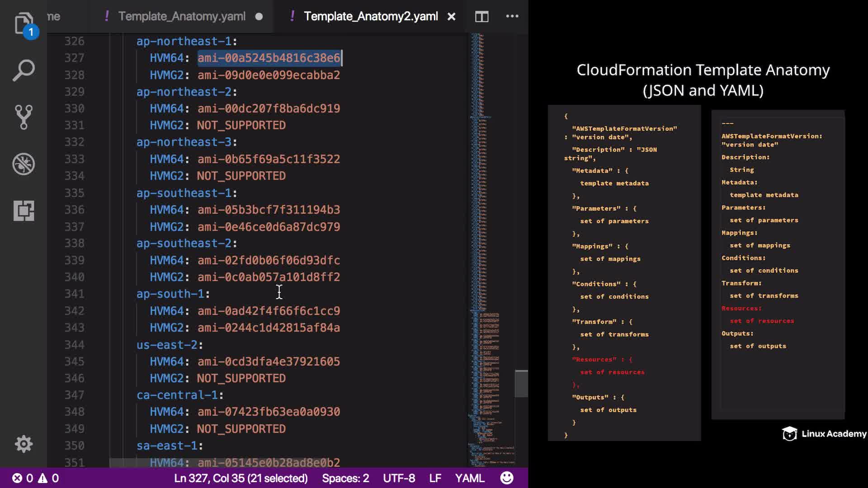Image resolution: width=868 pixels, height=488 pixels.
Task: Open the Source Control icon
Action: tap(24, 117)
